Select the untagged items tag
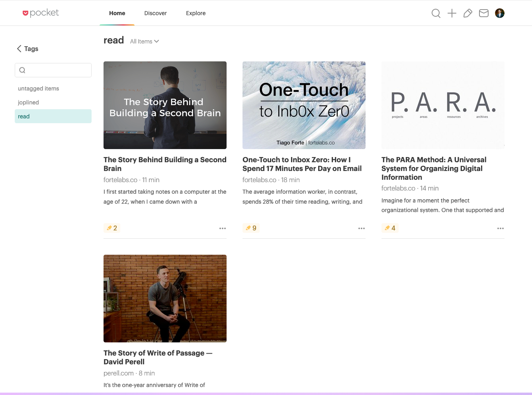This screenshot has height=395, width=532. click(53, 88)
